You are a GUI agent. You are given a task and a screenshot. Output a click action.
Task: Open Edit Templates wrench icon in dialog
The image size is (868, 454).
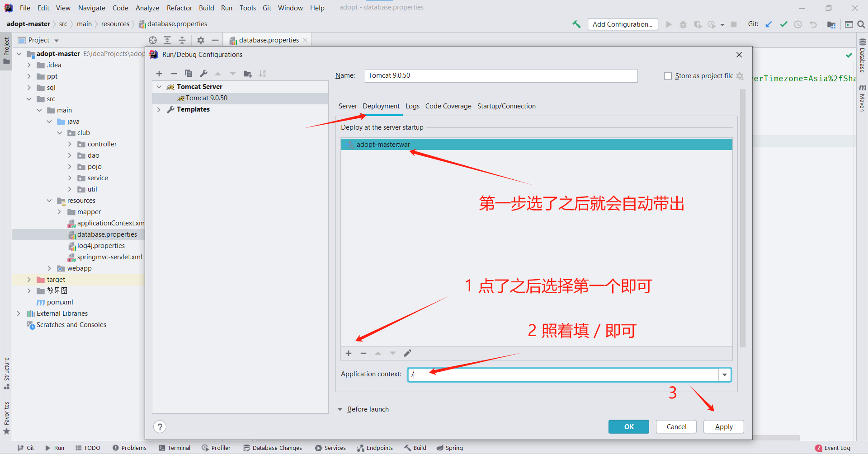point(203,74)
